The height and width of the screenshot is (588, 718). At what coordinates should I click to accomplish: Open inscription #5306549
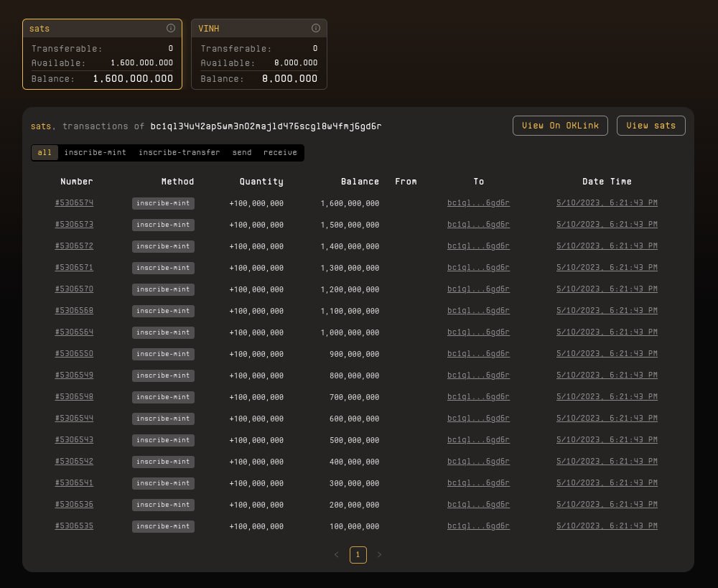74,375
